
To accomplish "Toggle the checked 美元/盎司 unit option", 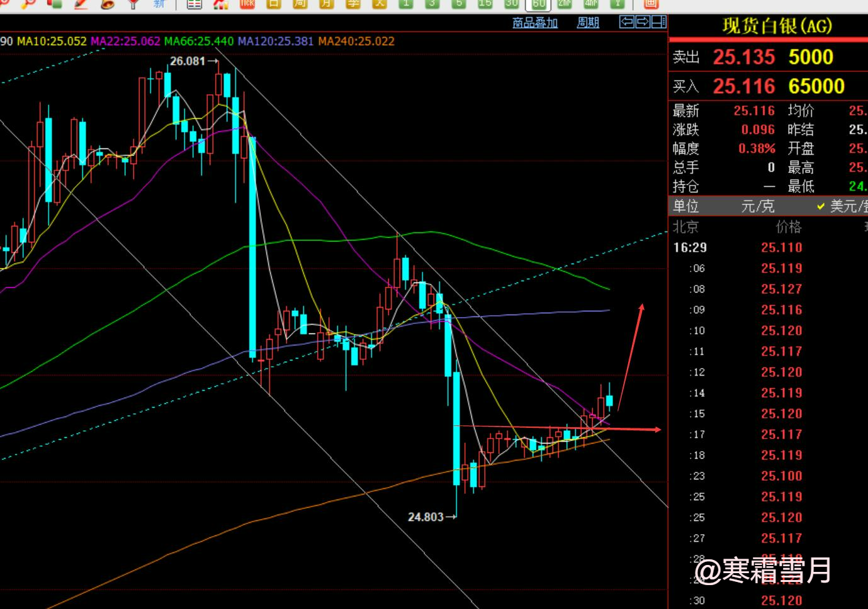I will coord(843,206).
